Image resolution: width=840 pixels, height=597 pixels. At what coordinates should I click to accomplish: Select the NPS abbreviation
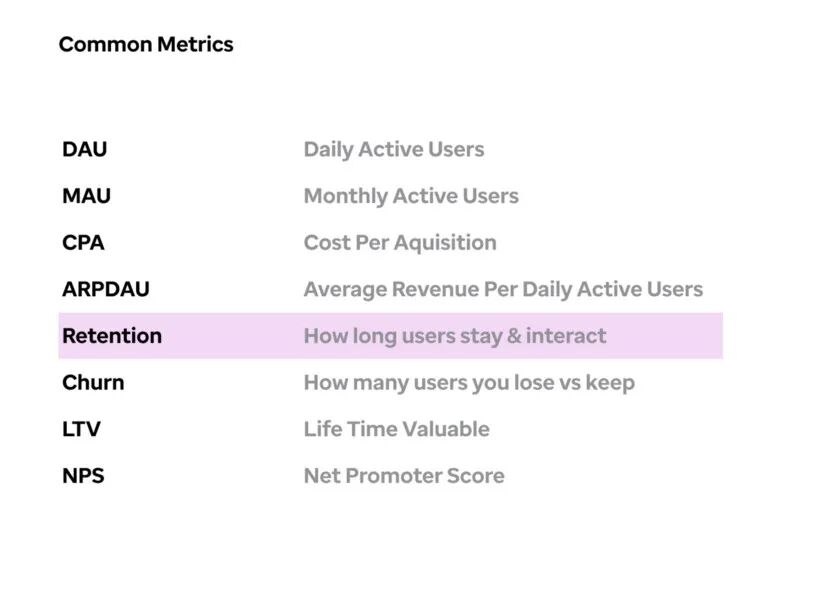tap(83, 476)
